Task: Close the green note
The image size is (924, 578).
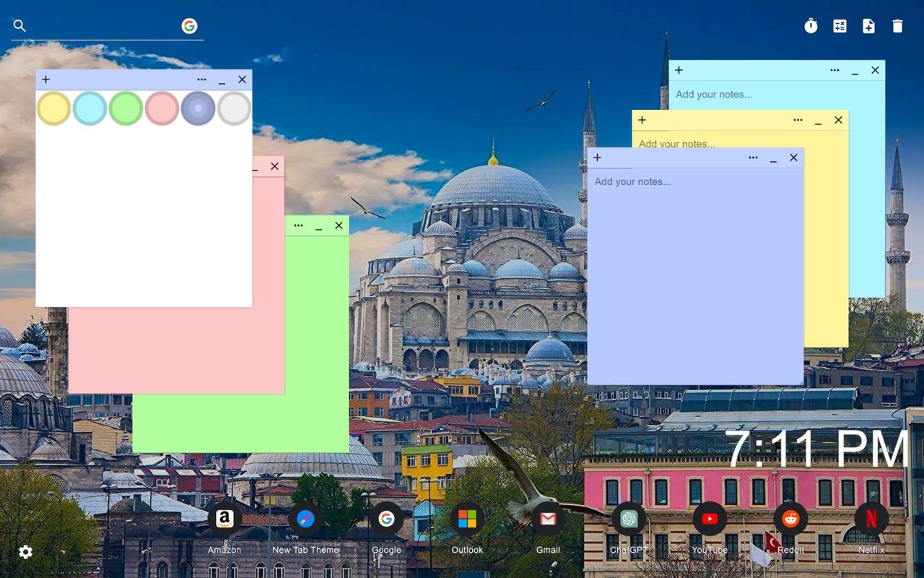Action: pos(339,225)
